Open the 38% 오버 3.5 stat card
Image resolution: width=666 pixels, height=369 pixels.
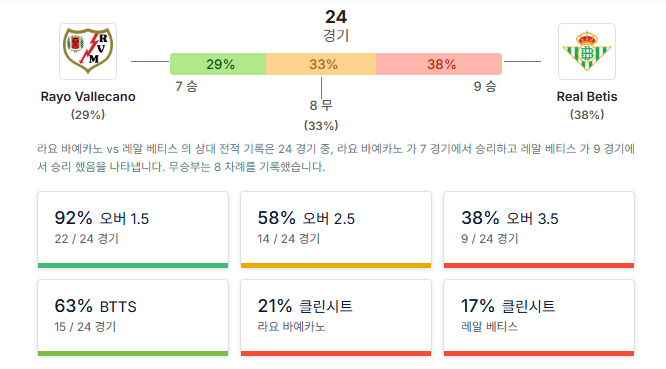point(539,230)
